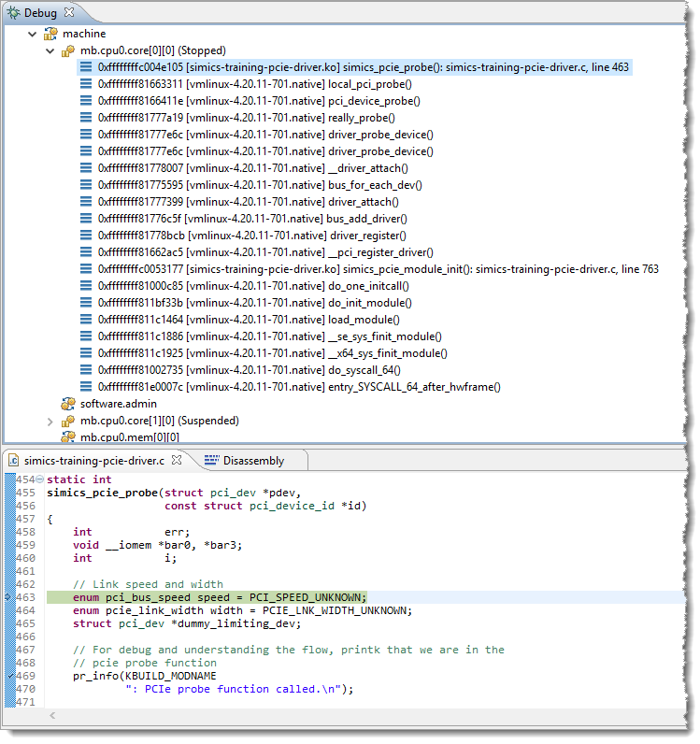Click the stack frame icon beside local_pci_probe()
The image size is (700, 744).
tap(86, 84)
